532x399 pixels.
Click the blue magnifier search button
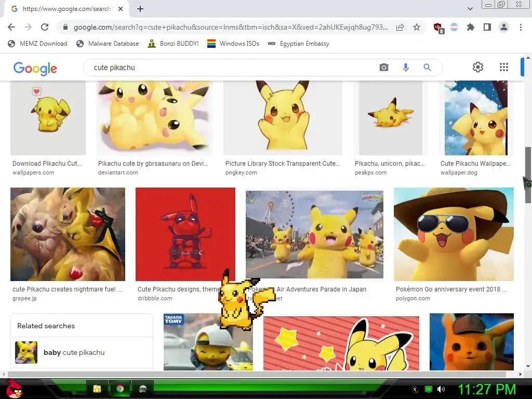pos(427,68)
